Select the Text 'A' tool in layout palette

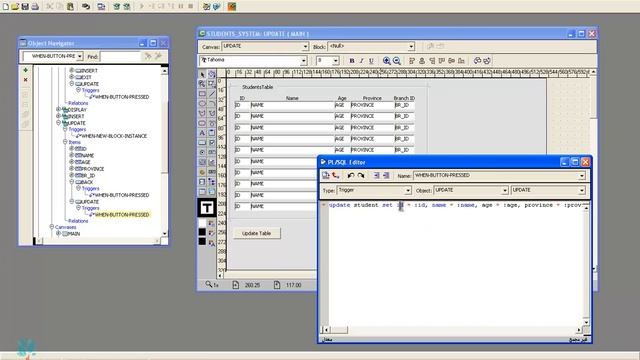pos(202,133)
